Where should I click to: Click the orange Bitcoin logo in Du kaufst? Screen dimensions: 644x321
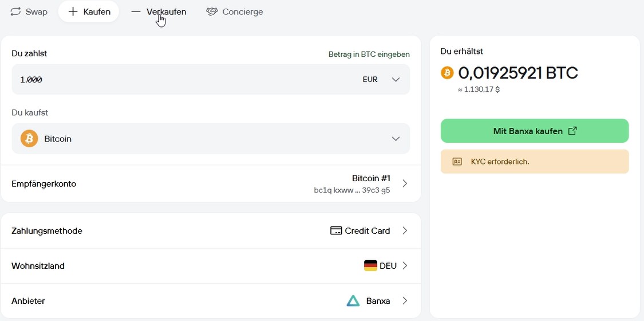click(x=29, y=139)
